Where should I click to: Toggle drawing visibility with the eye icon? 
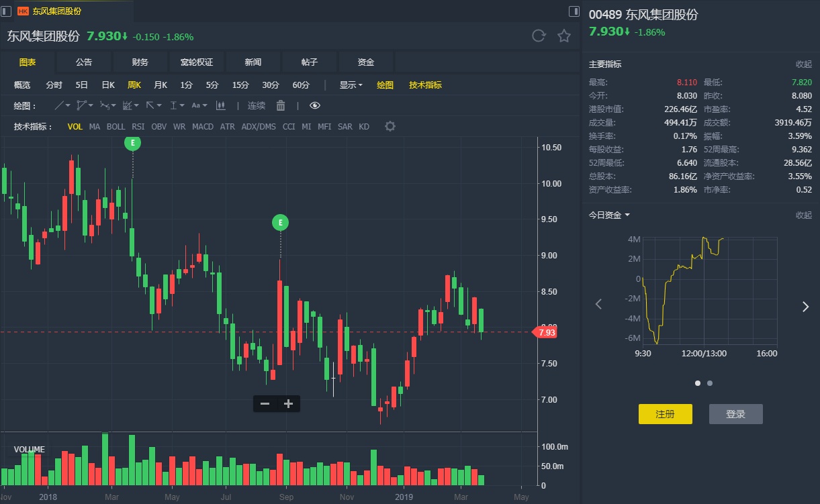pyautogui.click(x=315, y=105)
